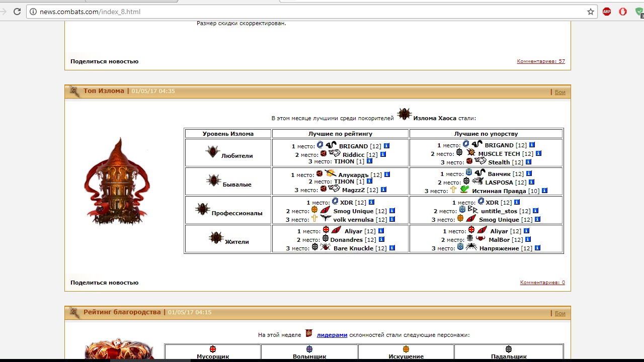Click the player name volk vernulsa
644x362 pixels.
tap(354, 220)
